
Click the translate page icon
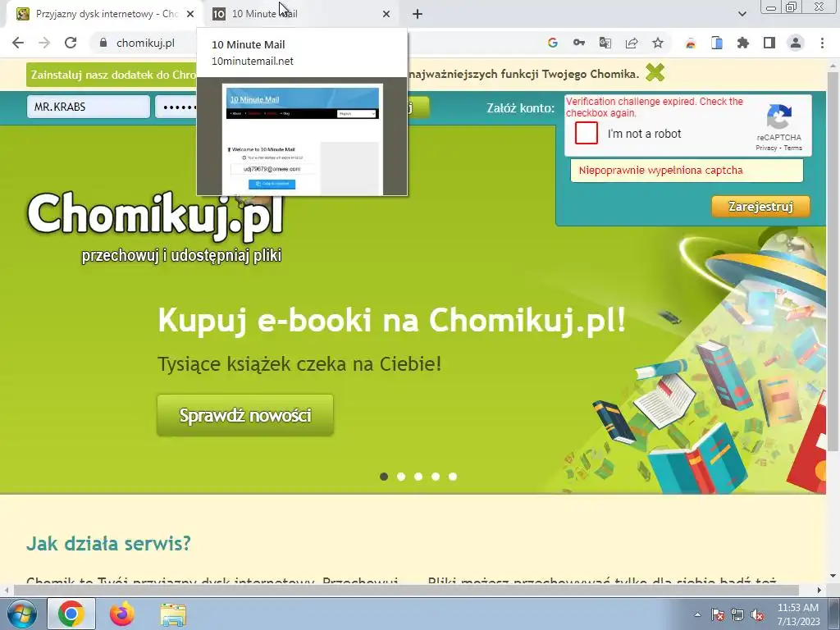coord(605,43)
